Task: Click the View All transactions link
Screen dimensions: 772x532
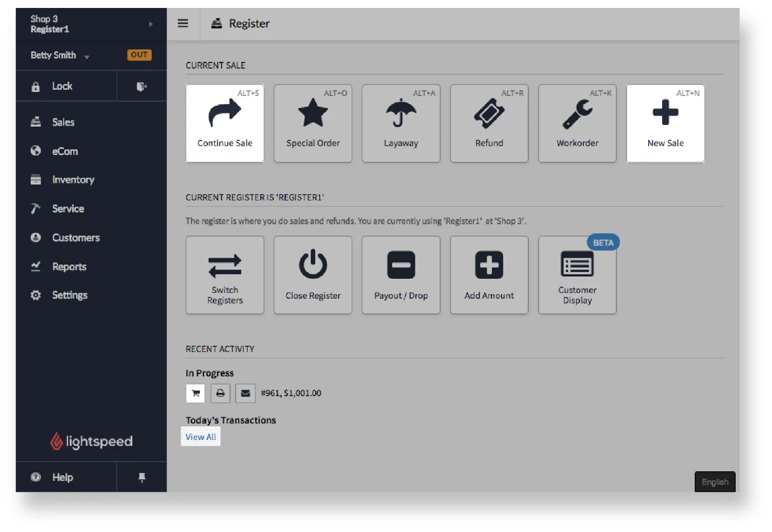Action: [201, 437]
